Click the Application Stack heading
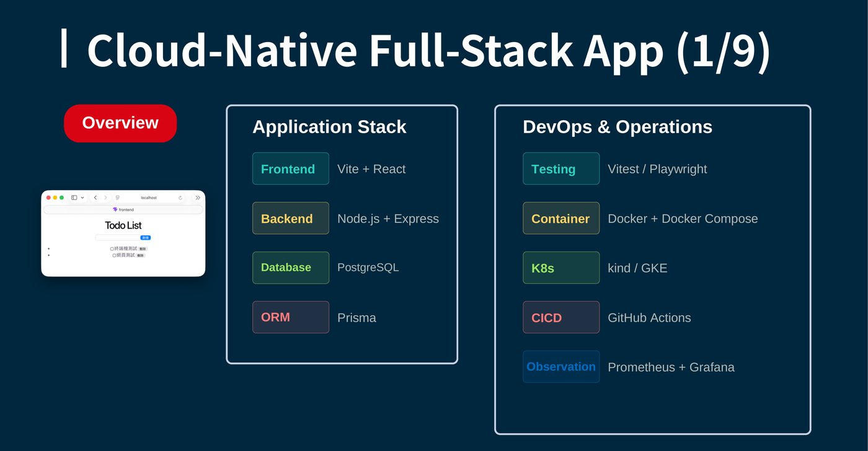Image resolution: width=868 pixels, height=451 pixels. [x=329, y=127]
